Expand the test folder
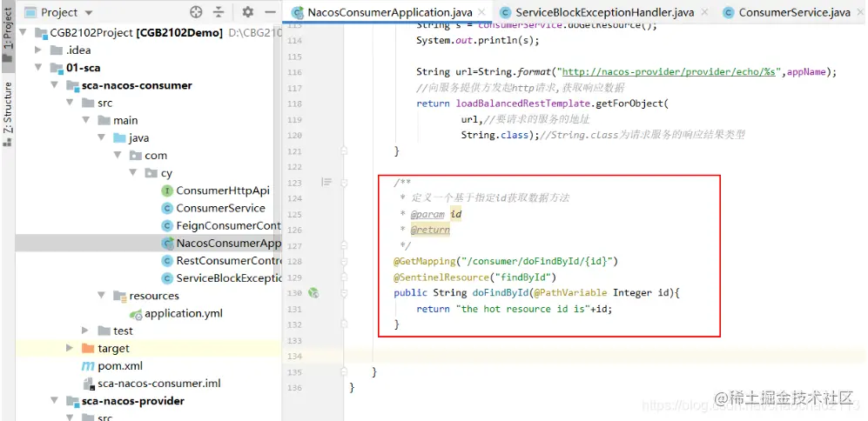This screenshot has width=868, height=421. [x=85, y=331]
